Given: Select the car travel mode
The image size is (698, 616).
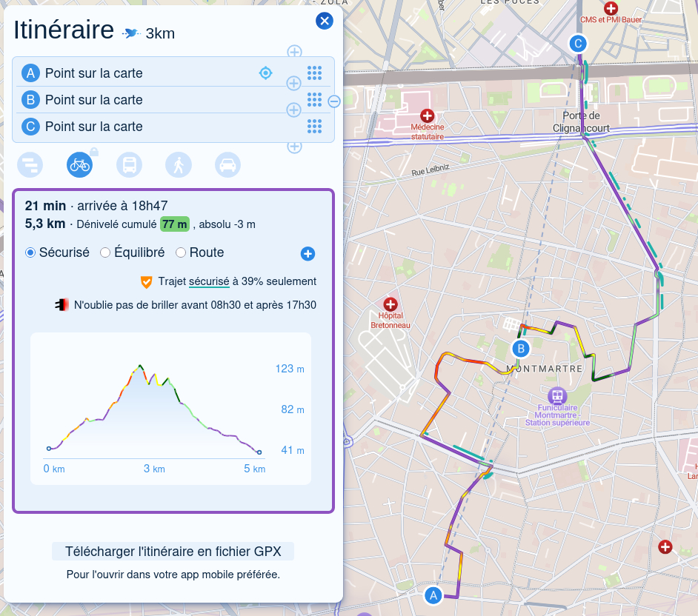Looking at the screenshot, I should pos(228,164).
